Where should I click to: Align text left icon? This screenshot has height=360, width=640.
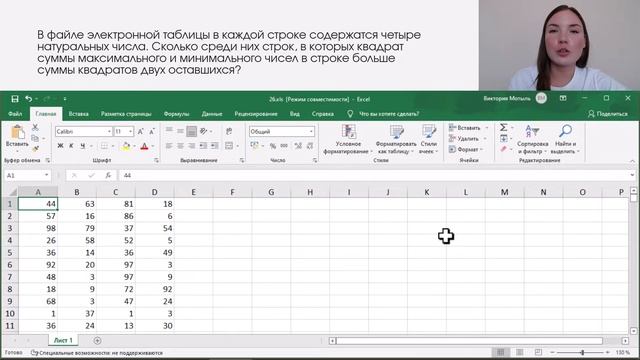pos(169,146)
